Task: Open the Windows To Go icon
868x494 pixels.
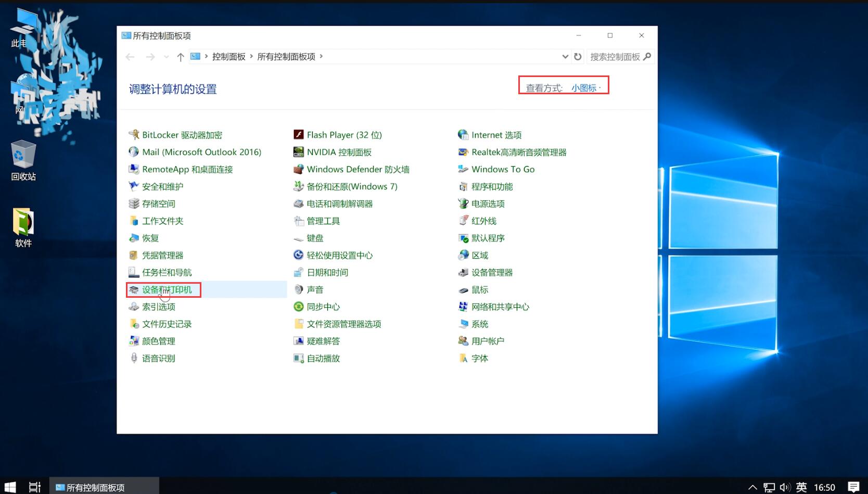Action: point(463,169)
